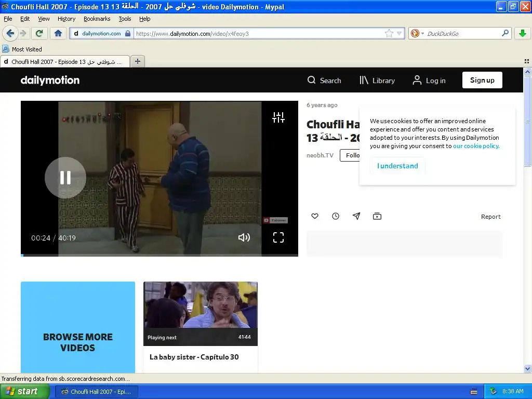Open the cookie policy link
Image resolution: width=532 pixels, height=399 pixels.
(x=476, y=146)
